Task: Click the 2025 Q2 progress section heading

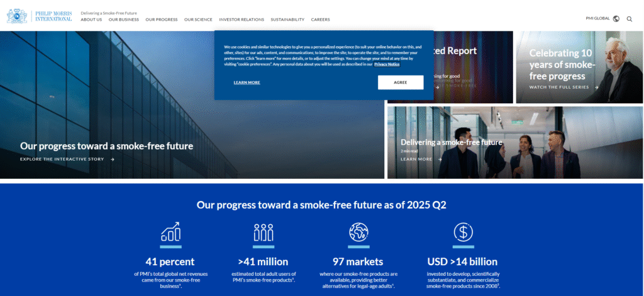Action: tap(321, 205)
